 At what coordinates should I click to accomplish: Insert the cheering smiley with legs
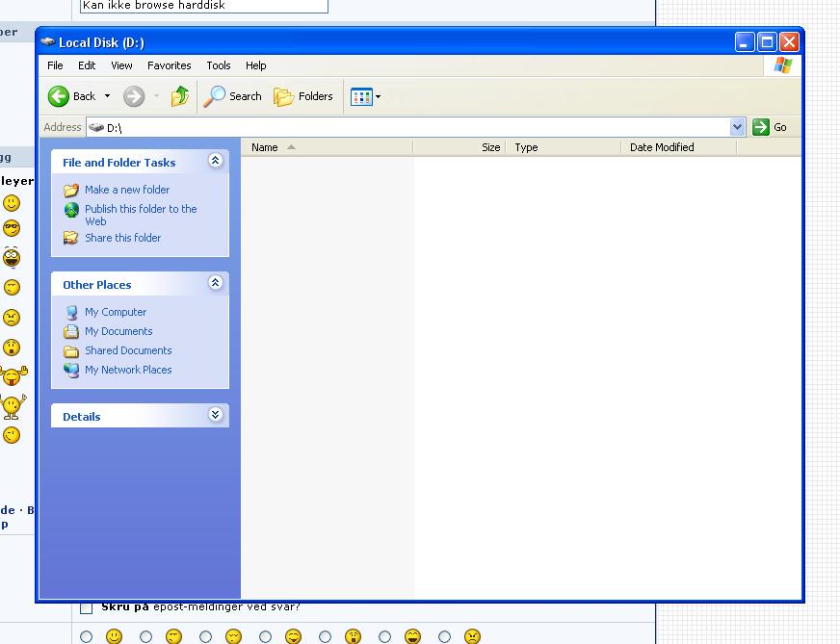(x=13, y=406)
